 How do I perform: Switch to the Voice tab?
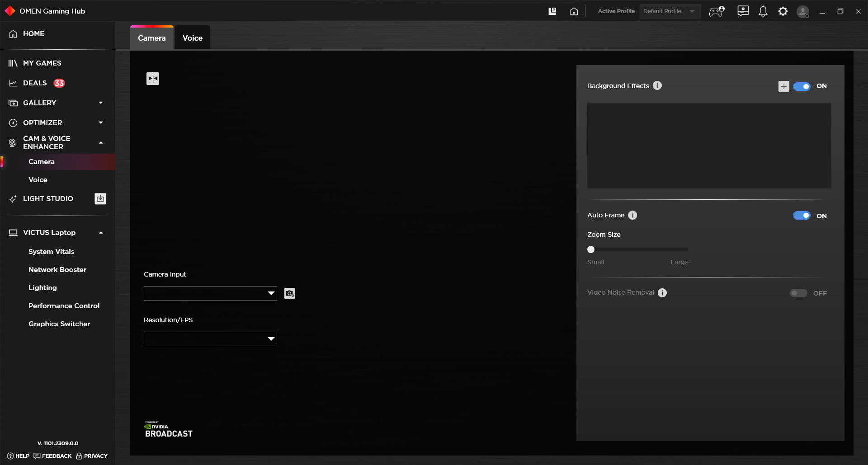coord(192,38)
